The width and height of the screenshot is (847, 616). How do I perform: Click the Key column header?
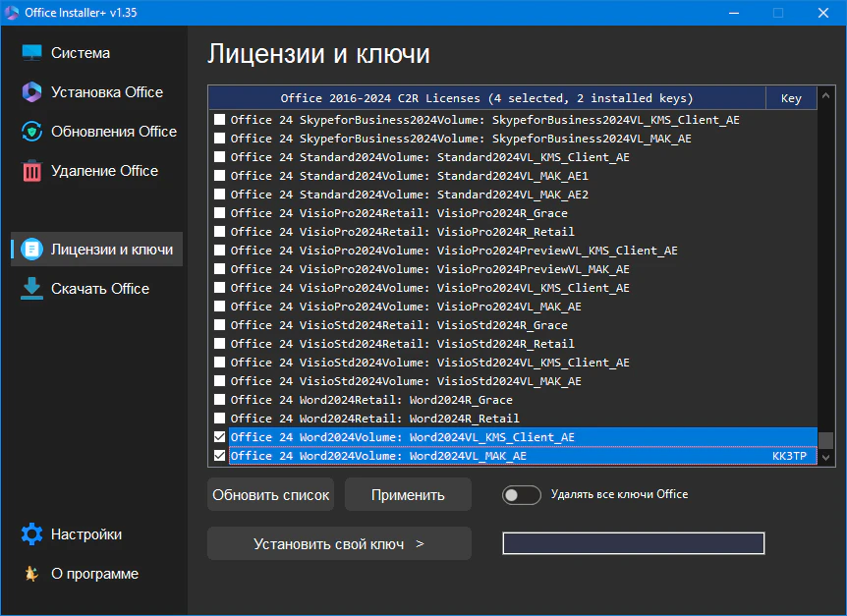tap(791, 98)
